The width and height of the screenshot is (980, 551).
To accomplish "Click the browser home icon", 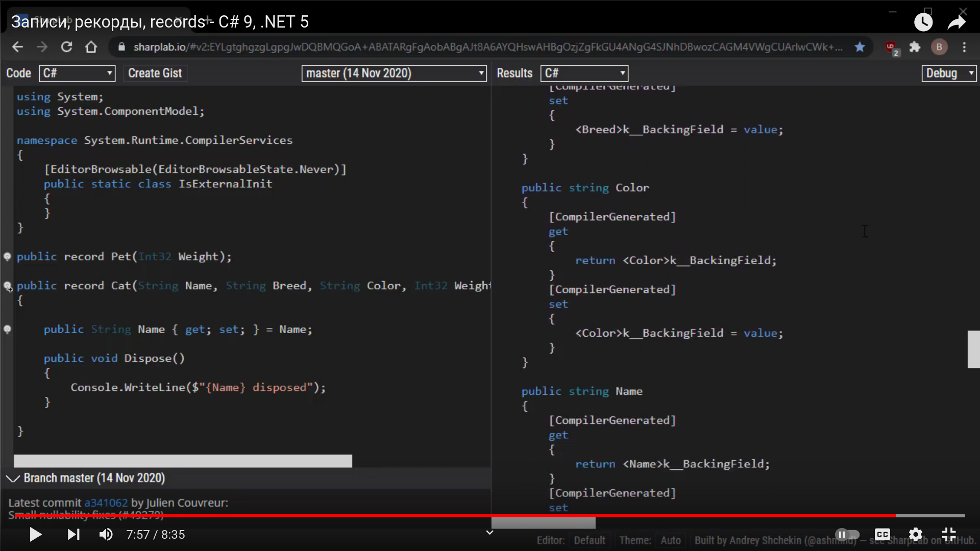I will pyautogui.click(x=91, y=47).
